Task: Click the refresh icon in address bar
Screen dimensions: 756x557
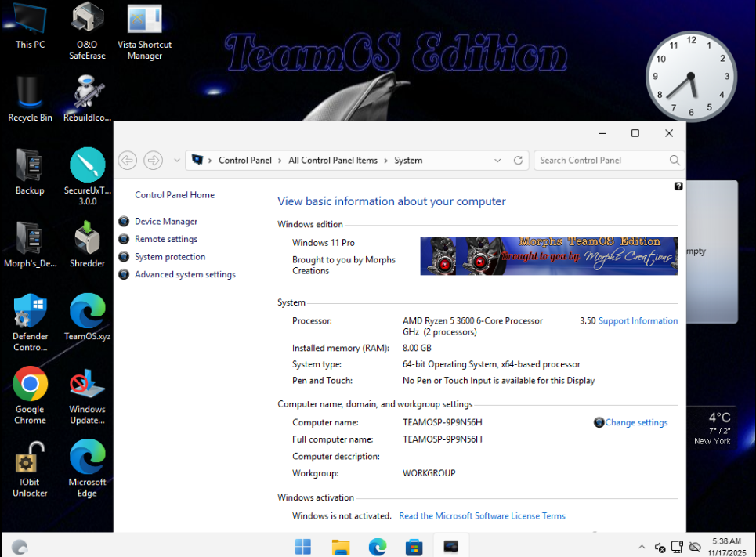Action: pos(518,161)
